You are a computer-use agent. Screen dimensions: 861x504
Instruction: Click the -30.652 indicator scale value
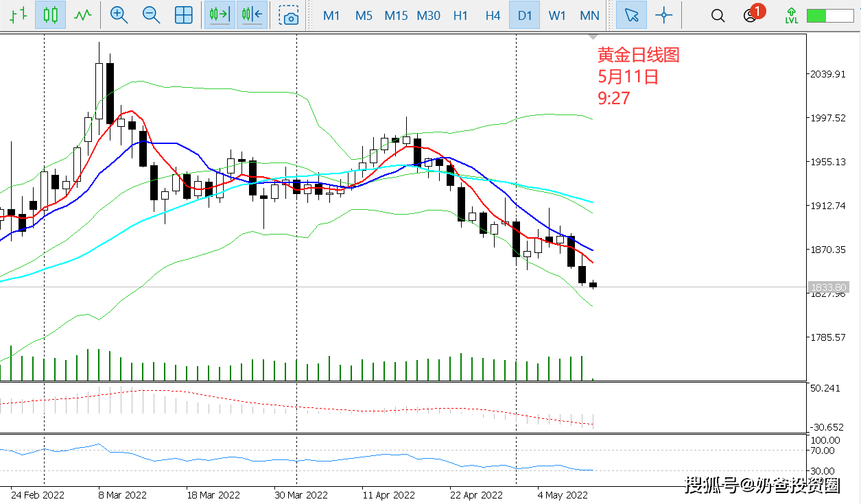[x=825, y=427]
